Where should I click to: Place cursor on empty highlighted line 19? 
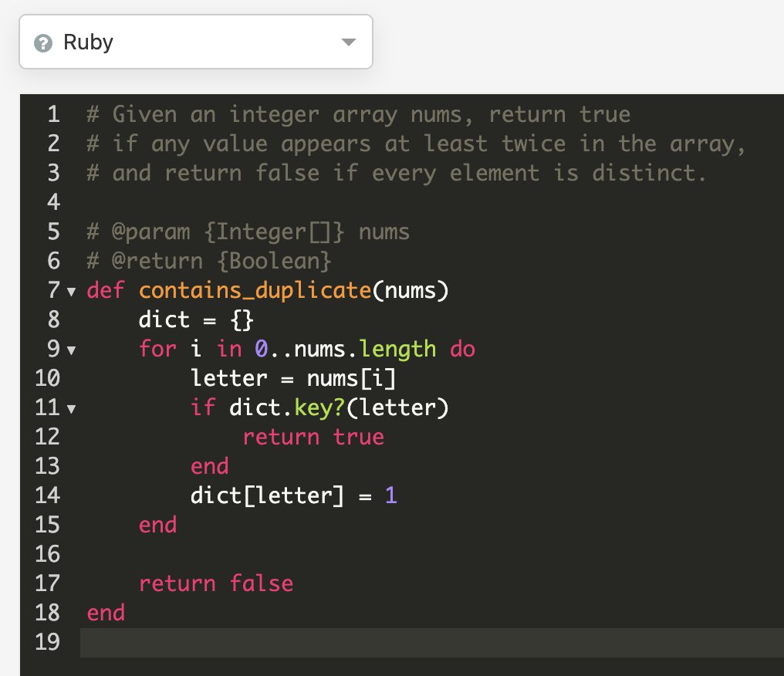tap(432, 643)
